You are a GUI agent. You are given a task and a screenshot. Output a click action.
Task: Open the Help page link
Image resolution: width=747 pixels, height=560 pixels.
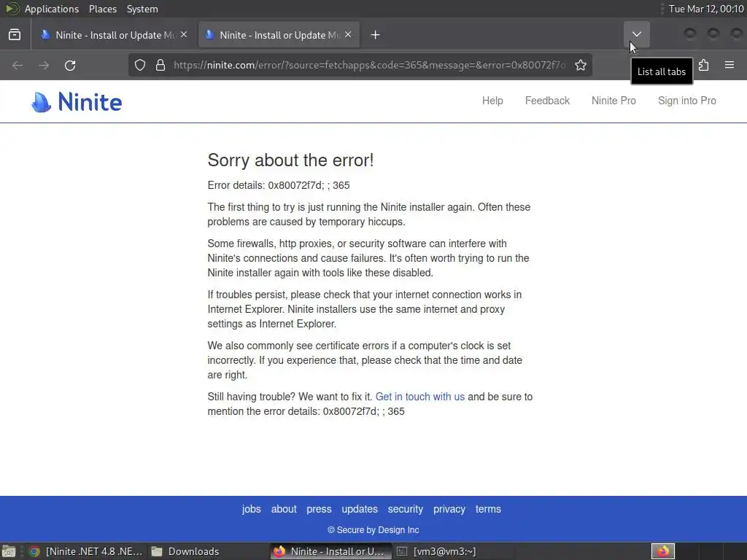[x=492, y=101]
